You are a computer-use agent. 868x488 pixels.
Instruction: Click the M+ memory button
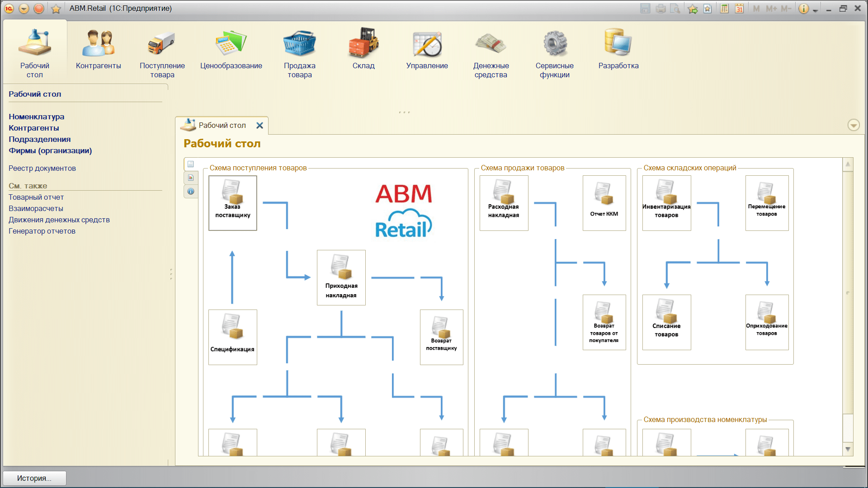click(771, 9)
